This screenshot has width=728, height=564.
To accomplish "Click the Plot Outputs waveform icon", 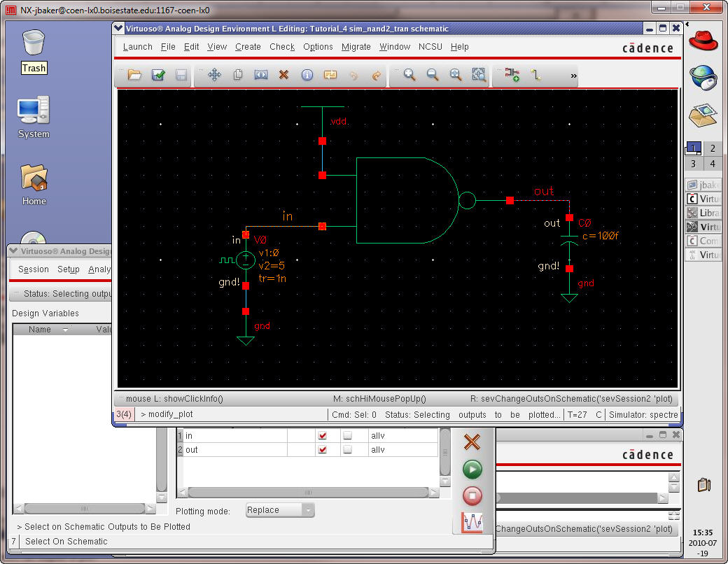I will click(472, 522).
